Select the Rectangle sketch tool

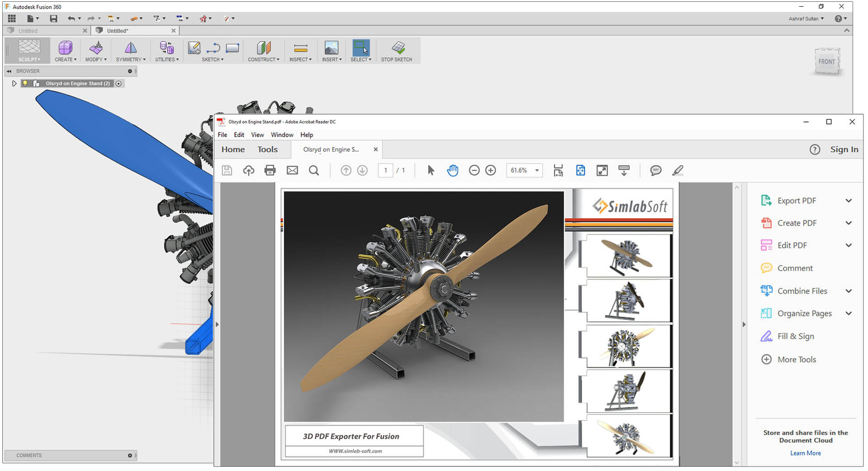click(x=232, y=48)
